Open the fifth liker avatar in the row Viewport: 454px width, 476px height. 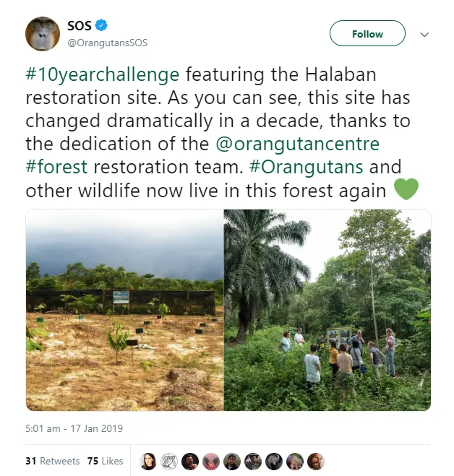(x=232, y=461)
